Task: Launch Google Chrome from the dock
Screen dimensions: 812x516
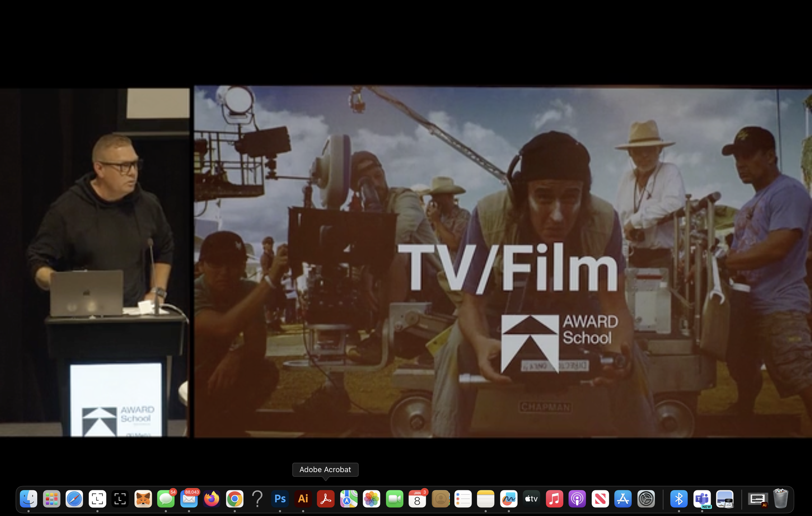Action: click(x=235, y=499)
